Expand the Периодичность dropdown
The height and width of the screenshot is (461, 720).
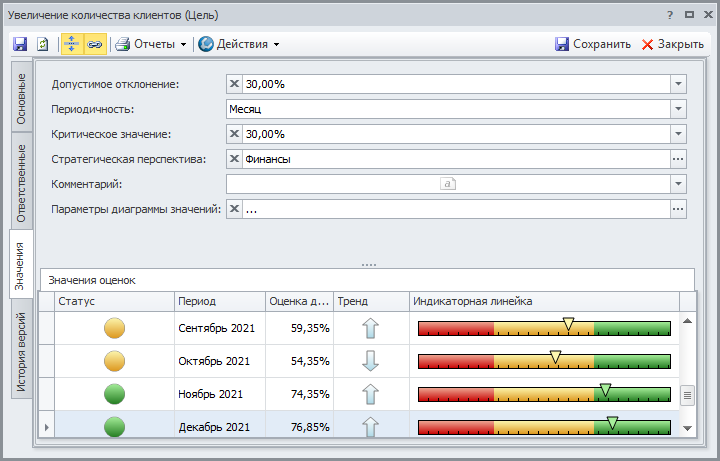click(x=678, y=109)
